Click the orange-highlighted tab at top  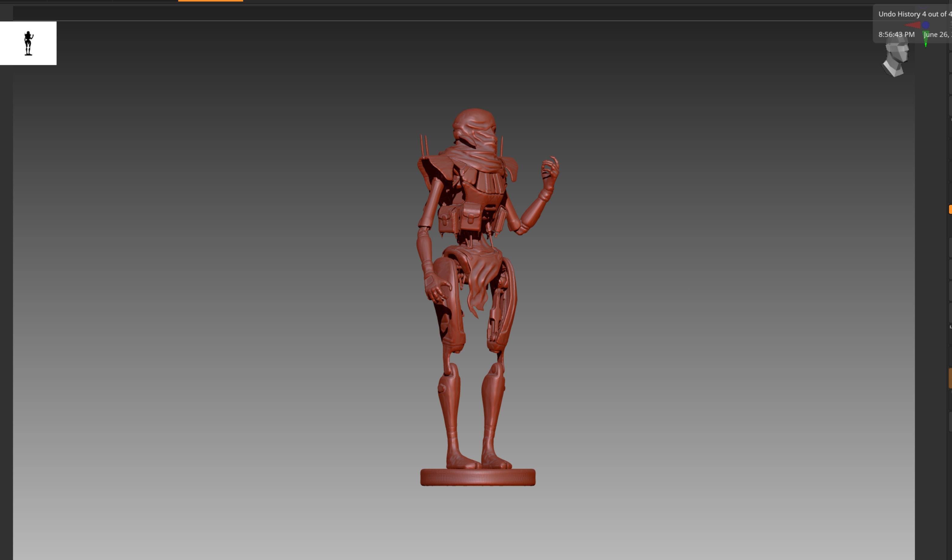click(210, 1)
